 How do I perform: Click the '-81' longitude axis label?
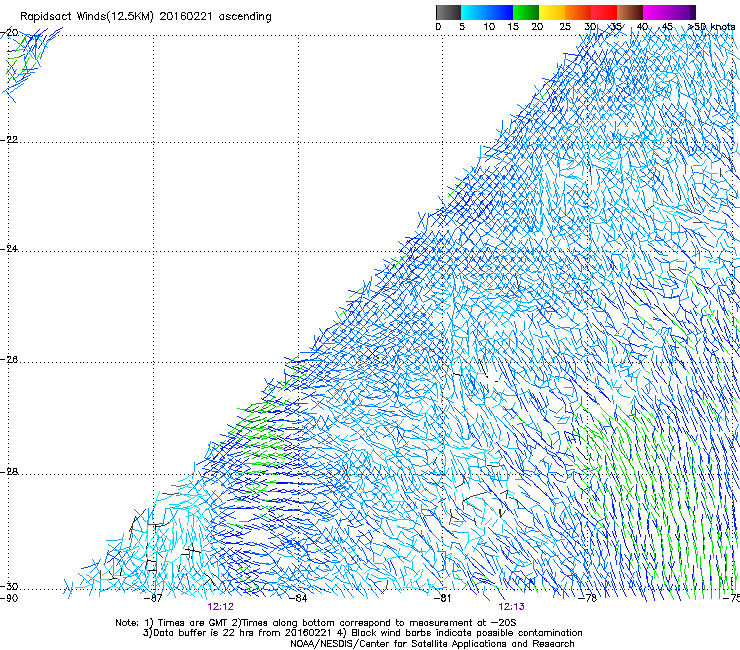point(443,598)
